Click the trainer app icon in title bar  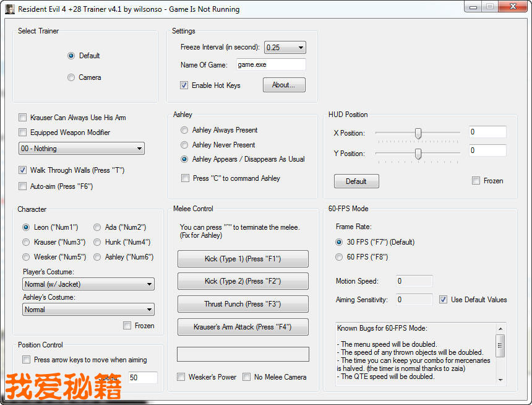(10, 9)
